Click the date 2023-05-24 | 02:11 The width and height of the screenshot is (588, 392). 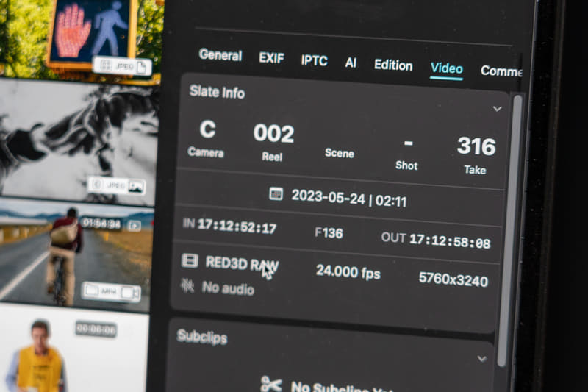pyautogui.click(x=348, y=199)
